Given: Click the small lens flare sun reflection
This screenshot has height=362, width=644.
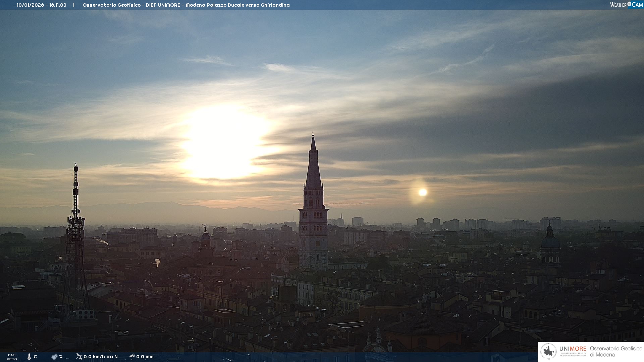Looking at the screenshot, I should click(x=422, y=192).
